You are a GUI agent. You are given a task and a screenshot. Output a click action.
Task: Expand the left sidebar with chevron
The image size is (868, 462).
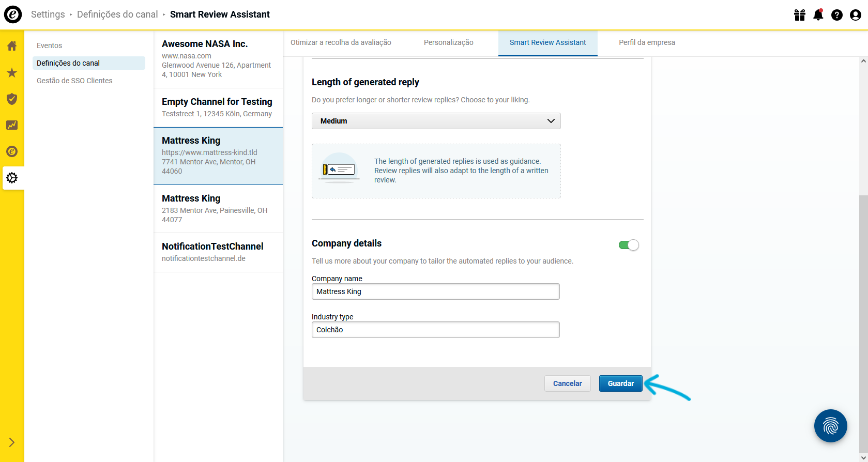(12, 442)
